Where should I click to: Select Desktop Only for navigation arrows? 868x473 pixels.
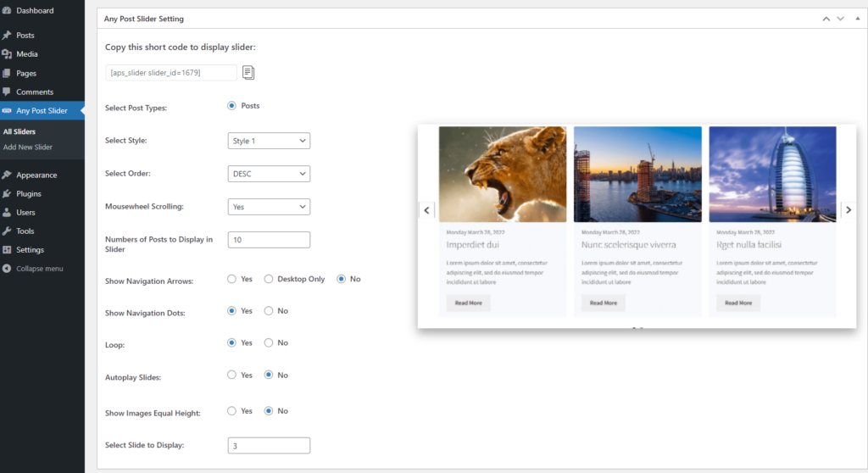tap(269, 279)
